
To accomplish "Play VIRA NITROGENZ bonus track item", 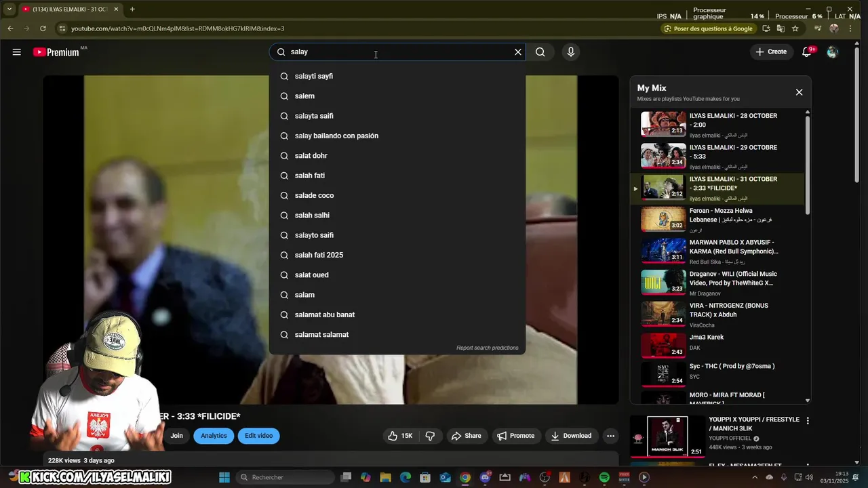I will point(719,314).
